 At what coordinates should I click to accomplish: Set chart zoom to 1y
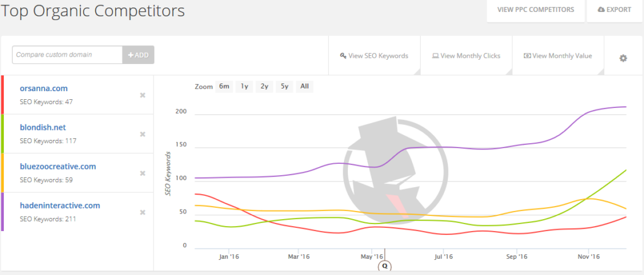244,87
